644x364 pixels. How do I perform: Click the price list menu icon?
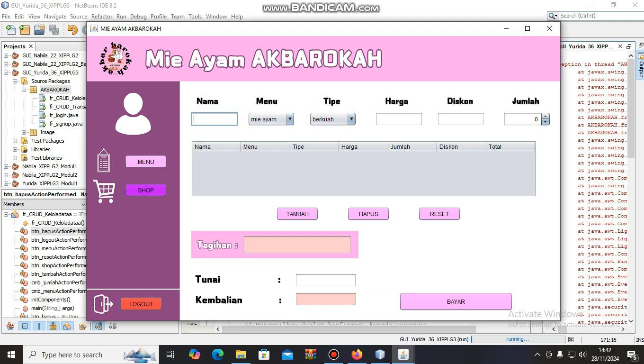pos(103,161)
